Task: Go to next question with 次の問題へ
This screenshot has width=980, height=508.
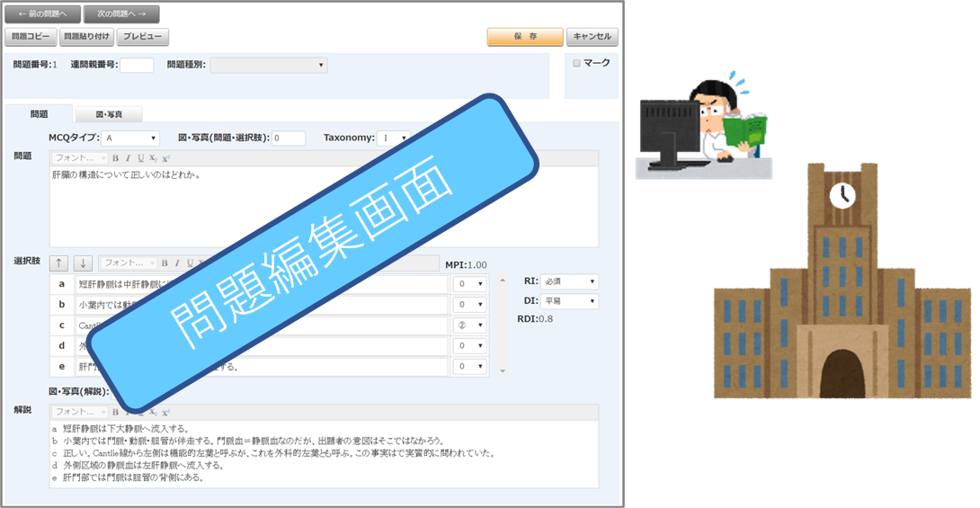Action: coord(121,14)
